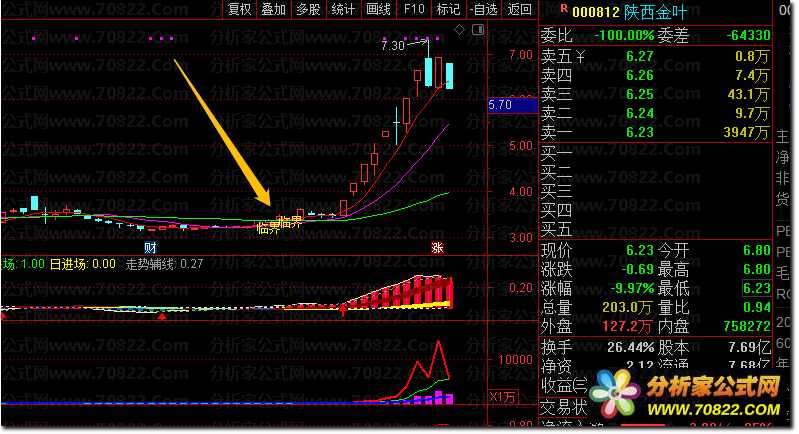Click the 量比 value 0.94

[756, 308]
